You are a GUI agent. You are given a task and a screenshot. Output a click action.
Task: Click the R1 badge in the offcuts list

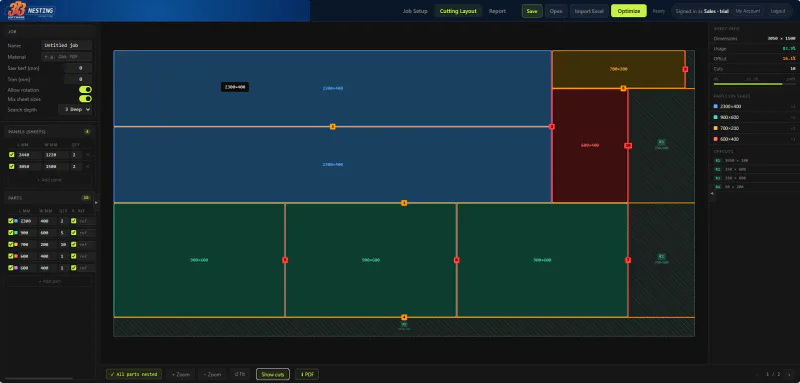tap(718, 160)
